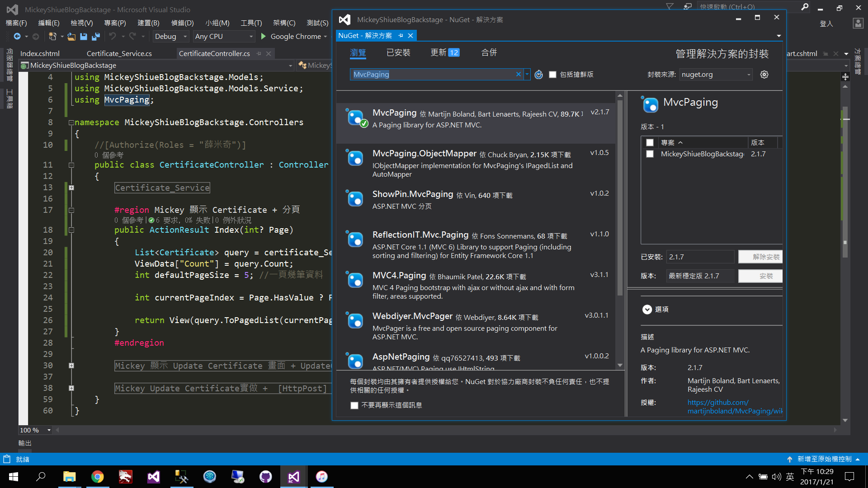
Task: Click the Windows Start button
Action: [14, 477]
